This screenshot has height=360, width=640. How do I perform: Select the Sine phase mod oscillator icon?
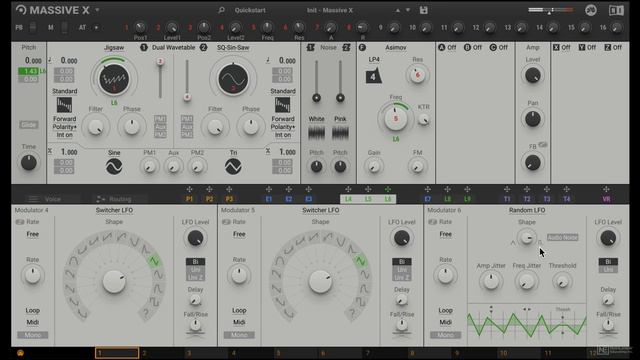114,167
